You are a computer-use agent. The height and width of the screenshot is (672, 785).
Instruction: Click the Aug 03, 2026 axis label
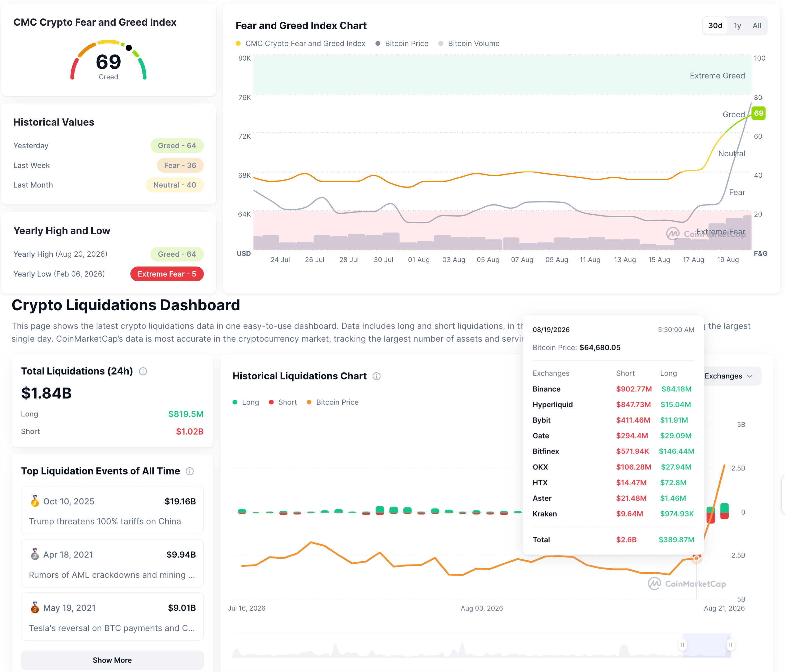point(482,608)
